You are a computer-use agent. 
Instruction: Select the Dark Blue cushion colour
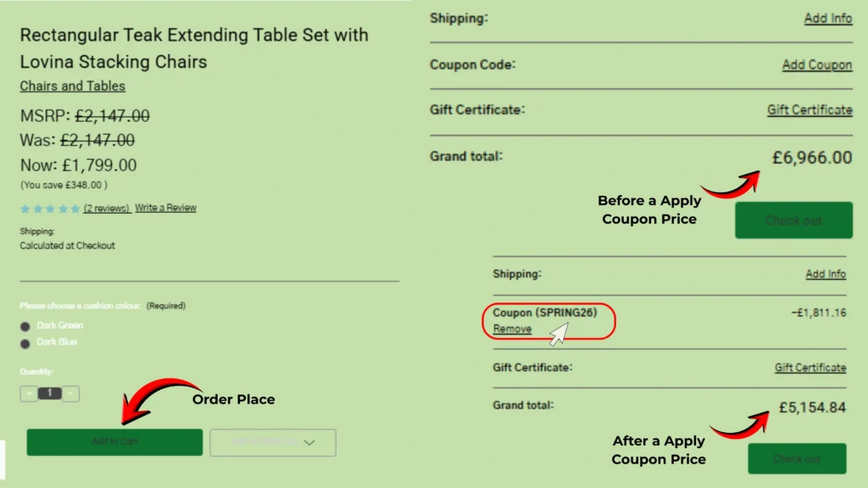tap(25, 343)
